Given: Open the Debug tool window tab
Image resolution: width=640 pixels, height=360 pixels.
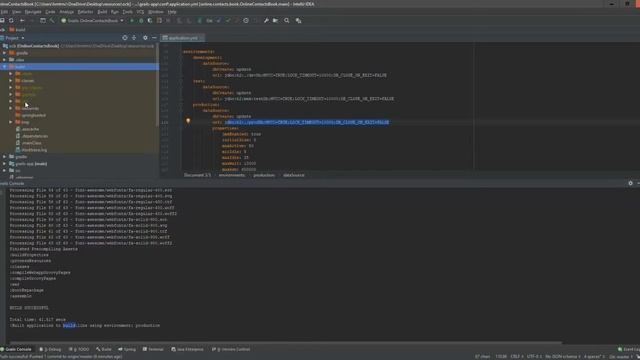Looking at the screenshot, I should point(50,349).
